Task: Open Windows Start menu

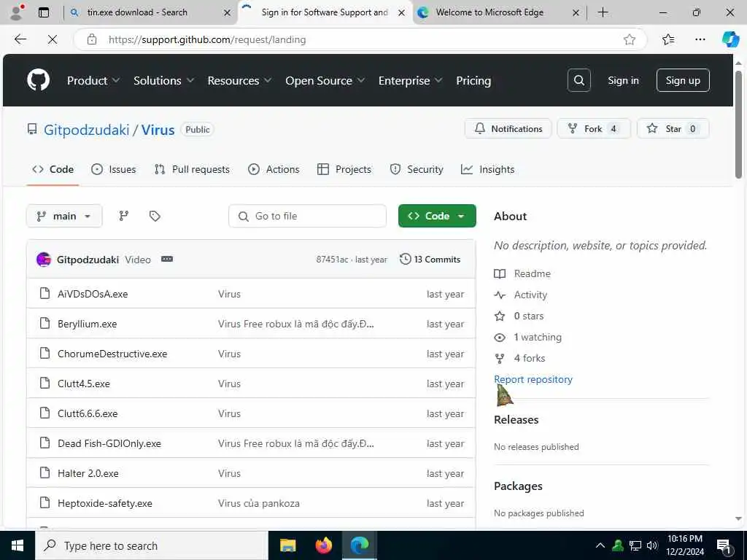Action: click(x=18, y=545)
